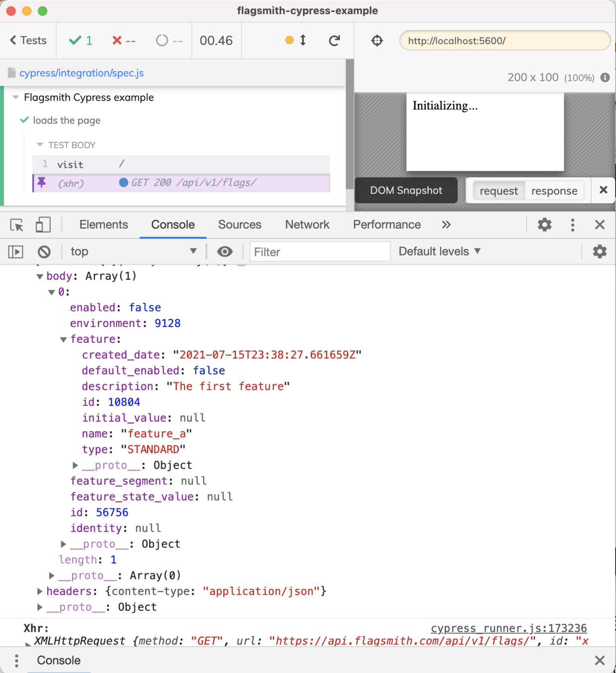Show more DevTools tabs chevron

pyautogui.click(x=446, y=225)
